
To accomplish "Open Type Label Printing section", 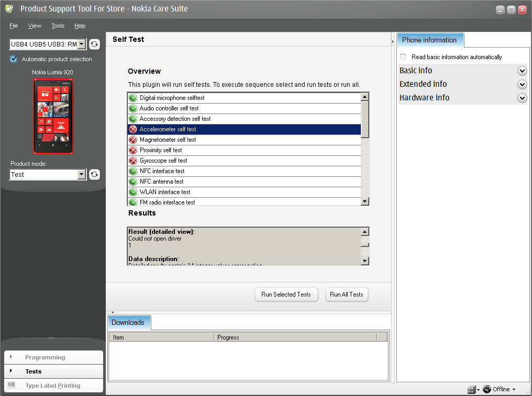I will [53, 386].
